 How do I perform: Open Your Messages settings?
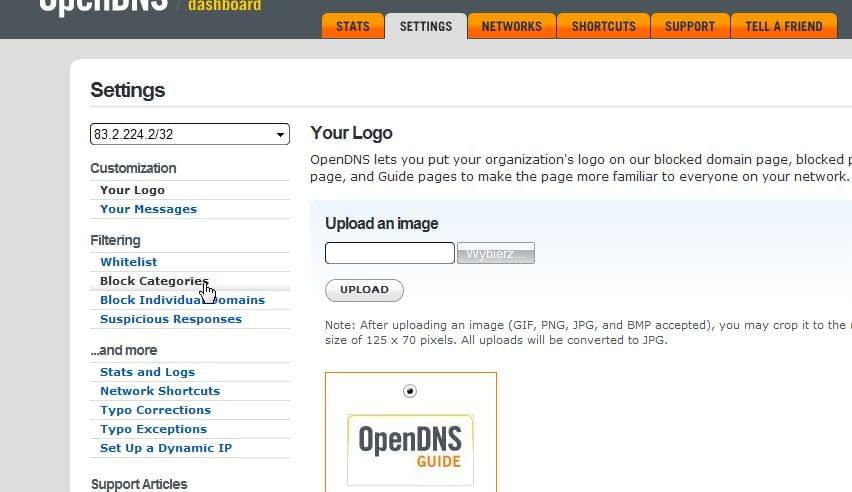point(148,209)
